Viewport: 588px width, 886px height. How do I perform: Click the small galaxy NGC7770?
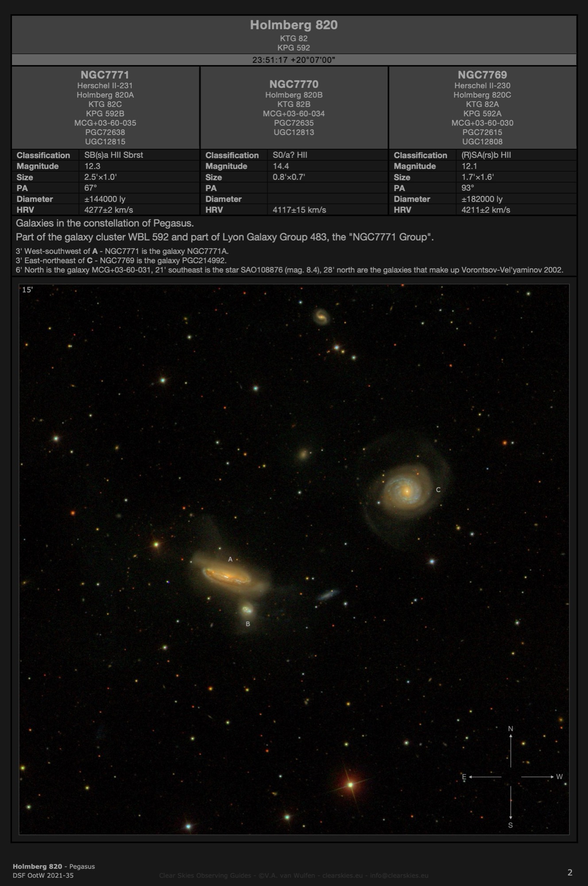pos(247,610)
